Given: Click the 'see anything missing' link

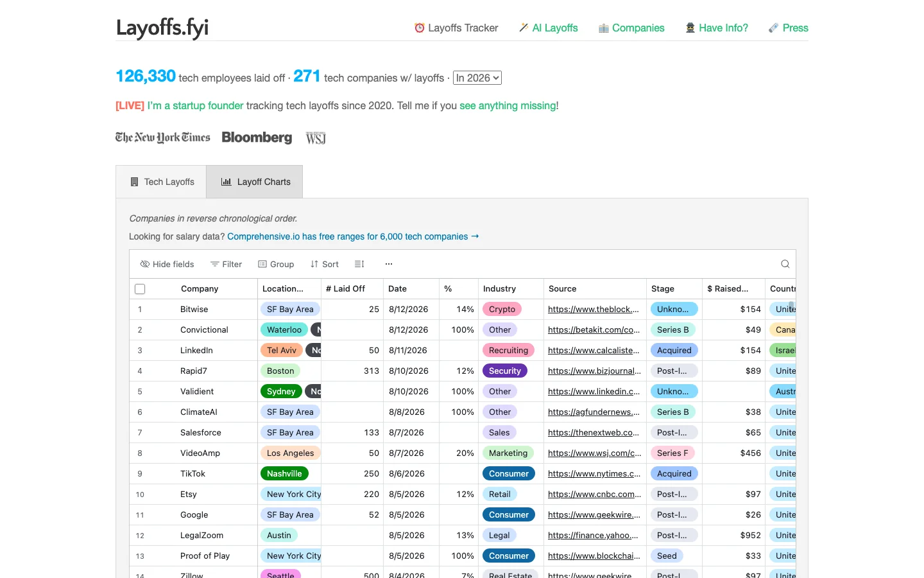Looking at the screenshot, I should tap(508, 105).
